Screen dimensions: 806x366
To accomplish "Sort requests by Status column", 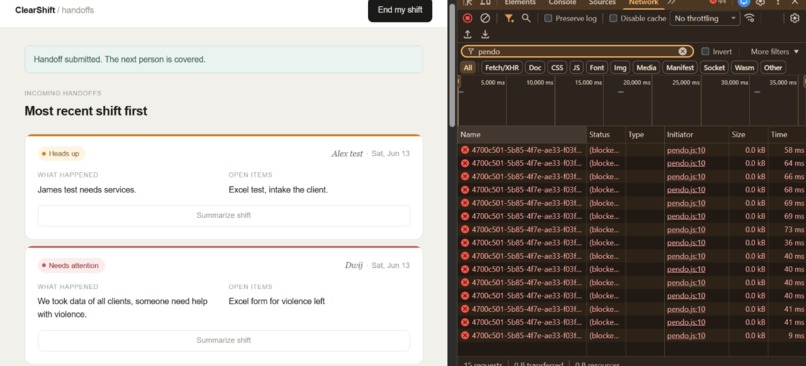I will (x=606, y=135).
